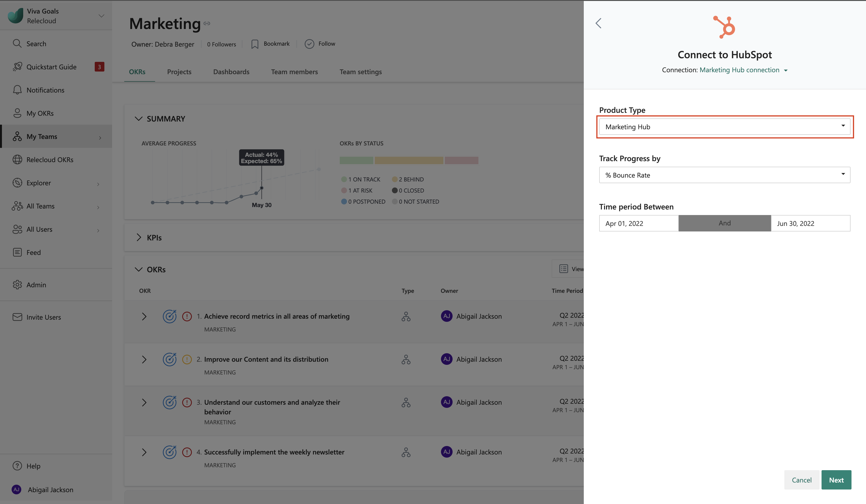866x504 pixels.
Task: Switch to the Dashboards tab
Action: point(231,72)
